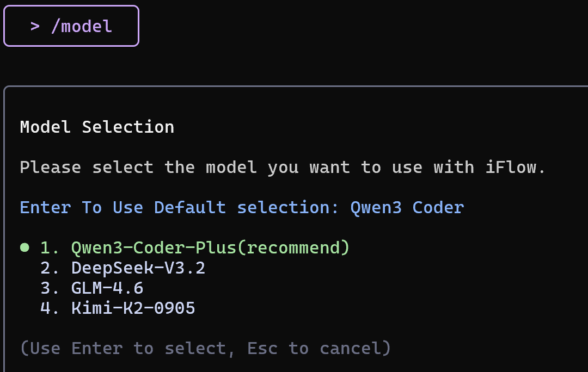This screenshot has height=372, width=588.
Task: Click the "Esc to cancel" hint text
Action: point(319,348)
